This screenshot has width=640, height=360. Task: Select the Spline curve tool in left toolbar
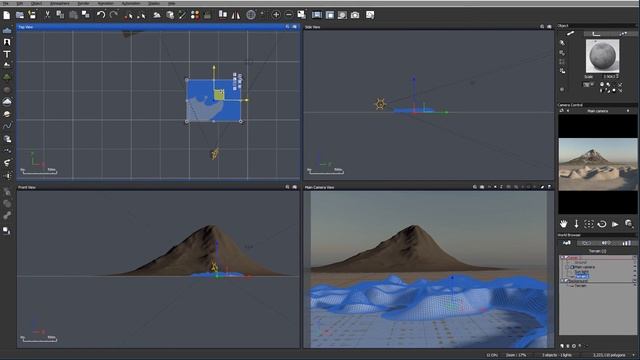(7, 126)
